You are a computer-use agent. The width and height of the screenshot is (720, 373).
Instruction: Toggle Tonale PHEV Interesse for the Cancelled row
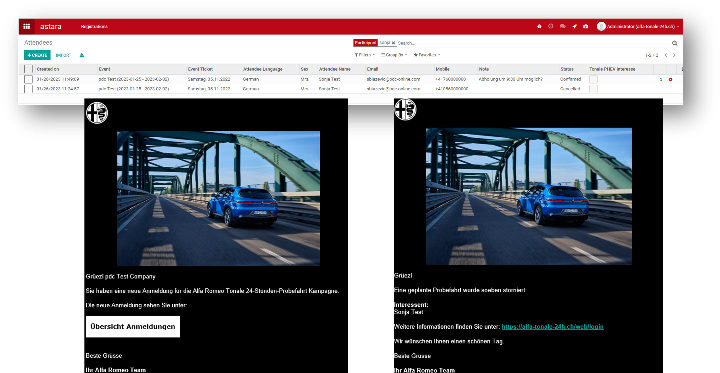594,89
